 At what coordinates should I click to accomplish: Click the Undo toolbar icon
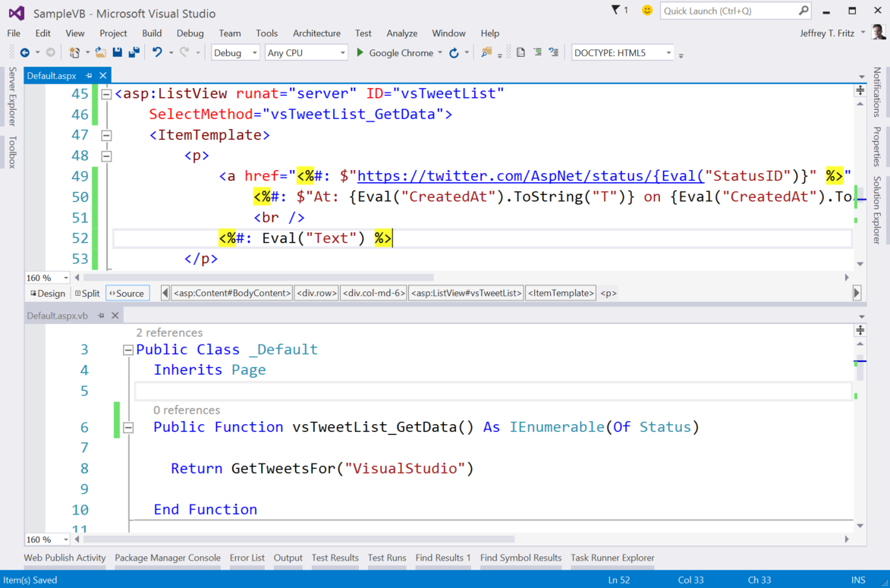[158, 52]
